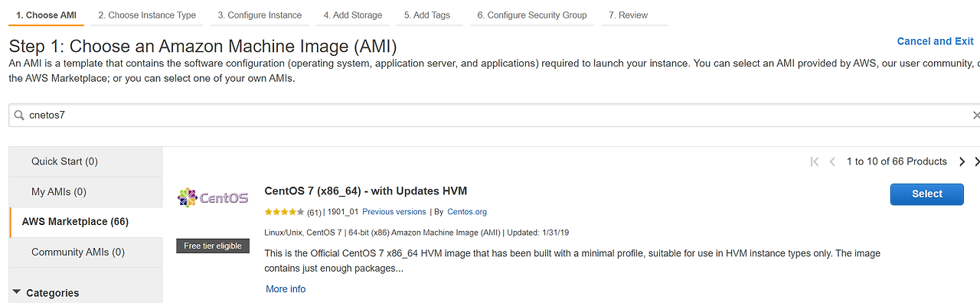The height and width of the screenshot is (303, 980).
Task: Go to first page of products
Action: 815,161
